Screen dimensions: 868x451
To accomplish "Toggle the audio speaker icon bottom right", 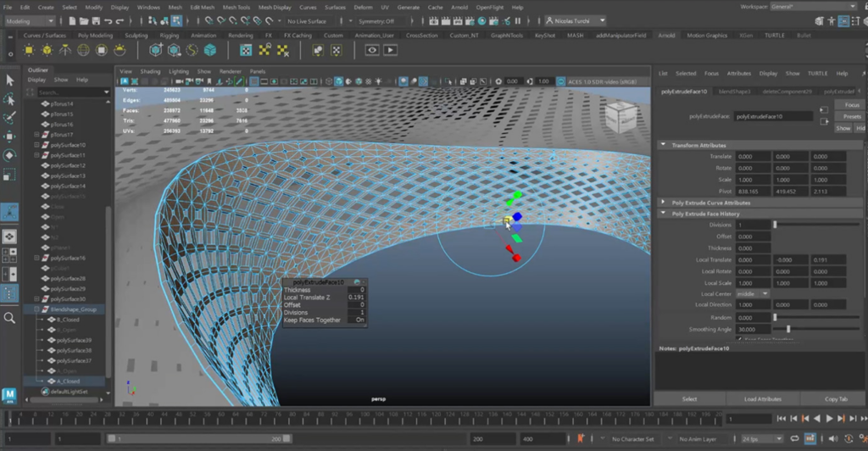I will (832, 439).
